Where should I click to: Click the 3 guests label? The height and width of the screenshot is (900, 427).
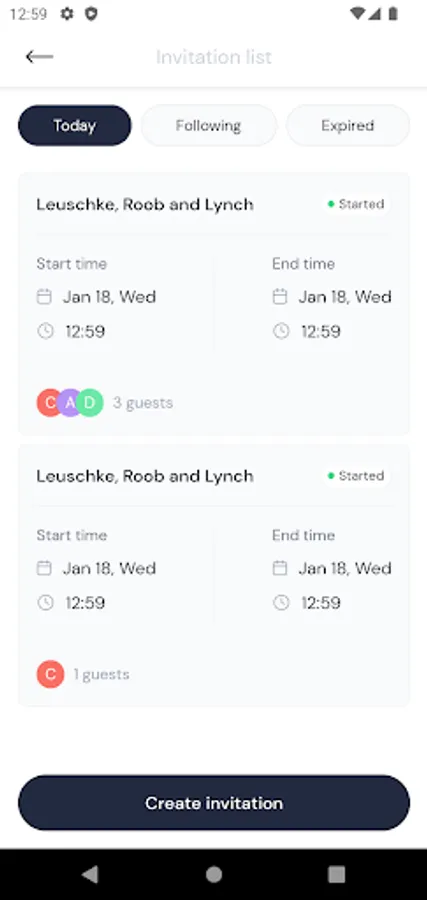(x=143, y=403)
